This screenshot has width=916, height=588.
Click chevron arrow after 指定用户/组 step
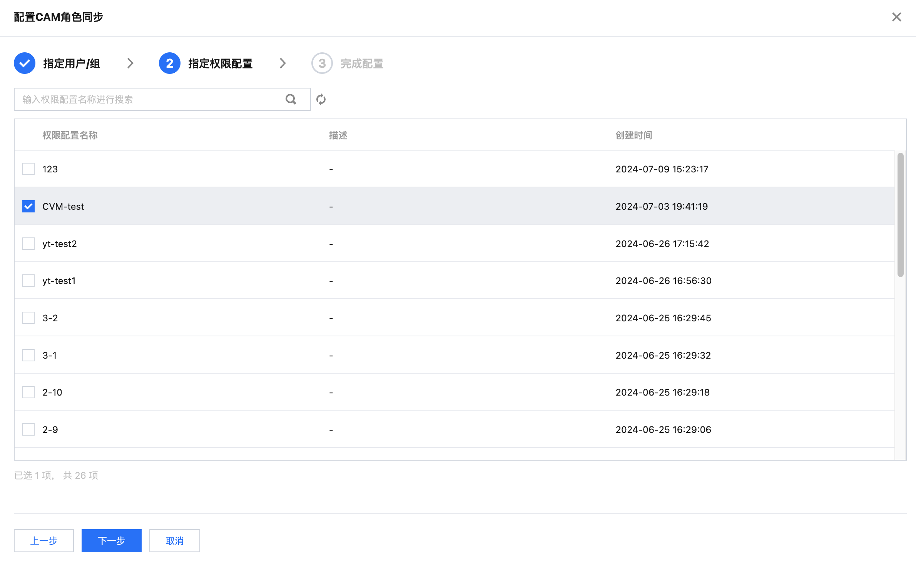(x=130, y=63)
